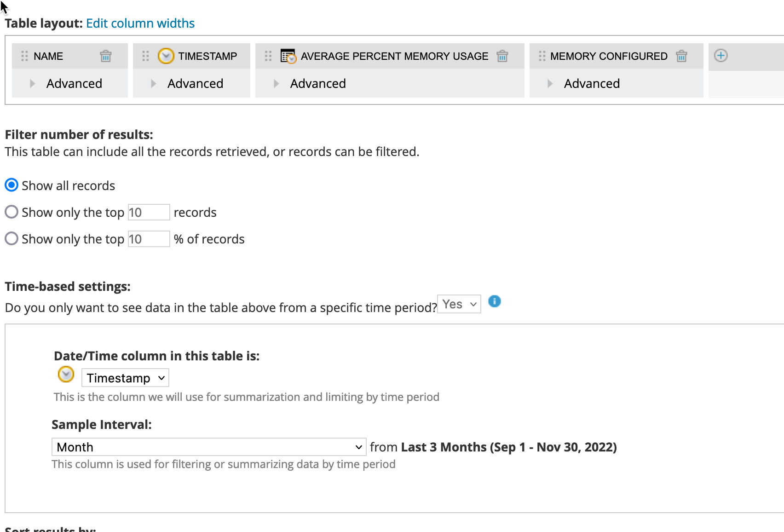This screenshot has height=532, width=784.
Task: Select Show only the top records option
Action: click(x=12, y=212)
